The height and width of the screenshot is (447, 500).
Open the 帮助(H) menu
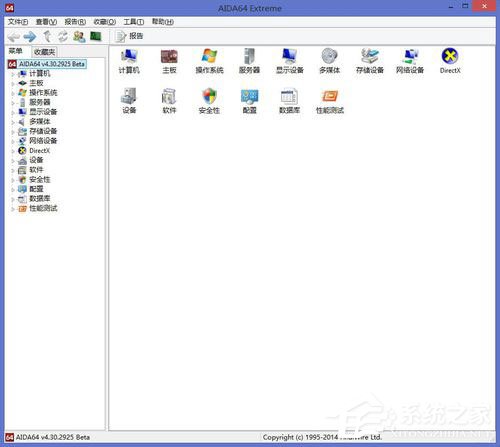(163, 22)
